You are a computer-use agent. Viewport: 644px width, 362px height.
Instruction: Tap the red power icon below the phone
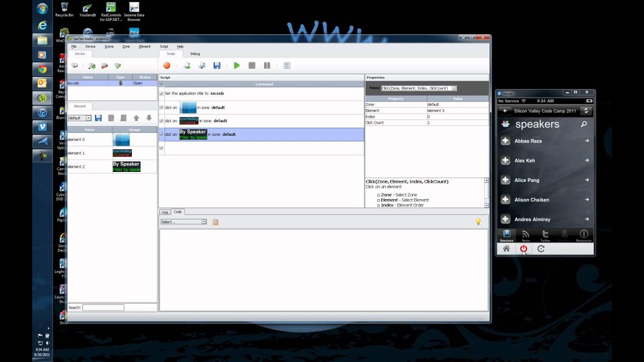click(x=524, y=248)
